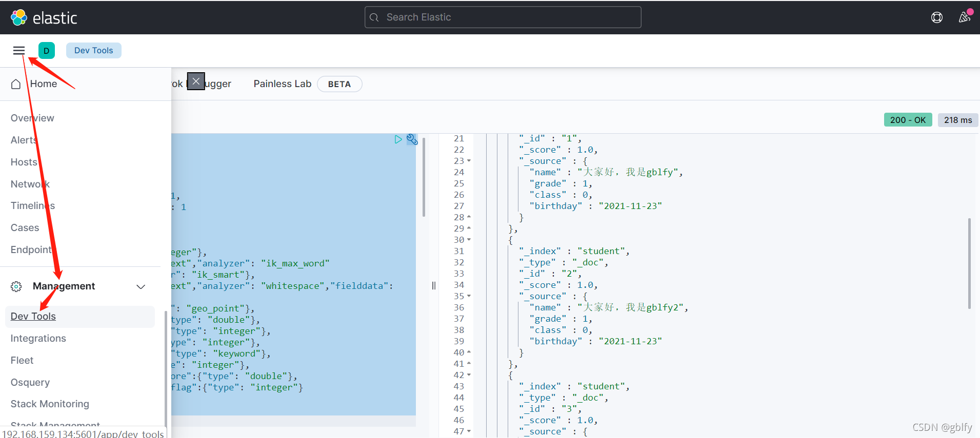This screenshot has height=438, width=980.
Task: Open the help menu lifebuoy icon
Action: pos(936,17)
